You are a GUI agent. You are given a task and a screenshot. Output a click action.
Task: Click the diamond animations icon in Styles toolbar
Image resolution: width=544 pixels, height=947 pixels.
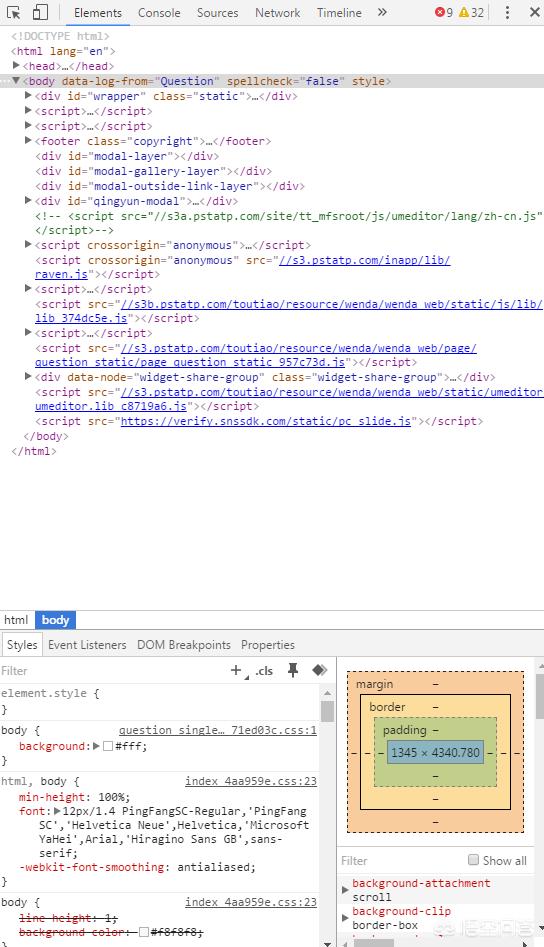point(319,670)
